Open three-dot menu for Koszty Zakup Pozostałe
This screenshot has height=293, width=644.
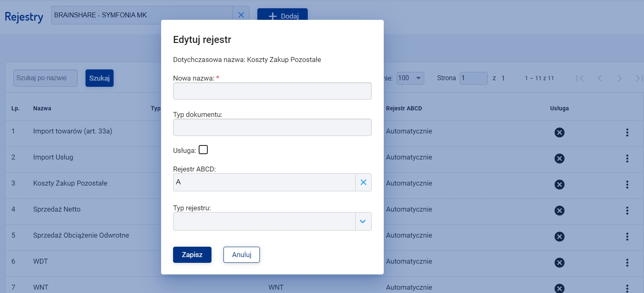[627, 184]
